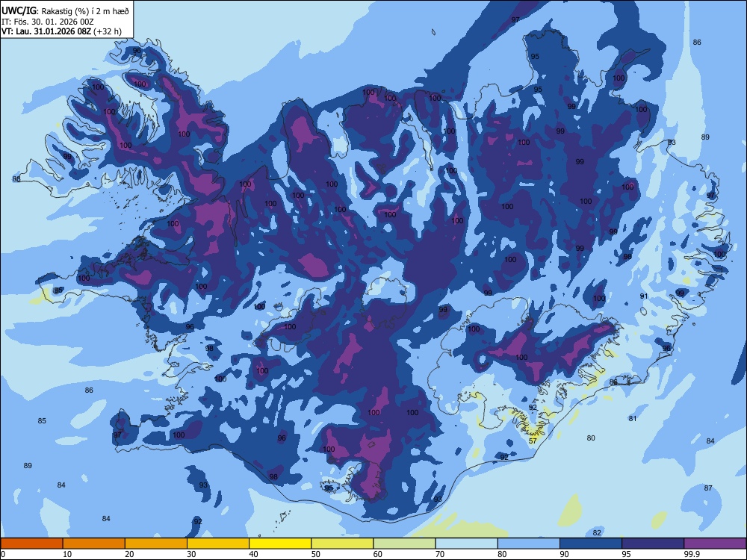
Task: Click the '91' humidity value on the map
Action: click(644, 296)
